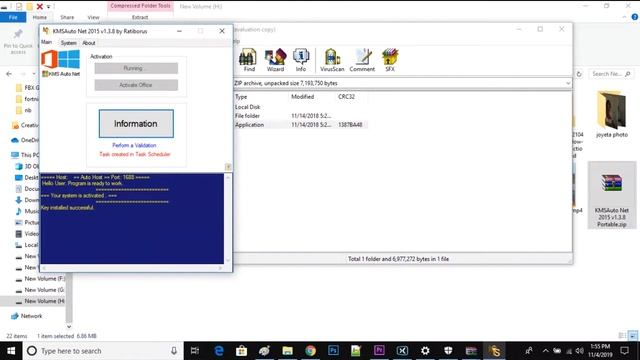Select This PC in navigation pane
The image size is (640, 360).
25,155
